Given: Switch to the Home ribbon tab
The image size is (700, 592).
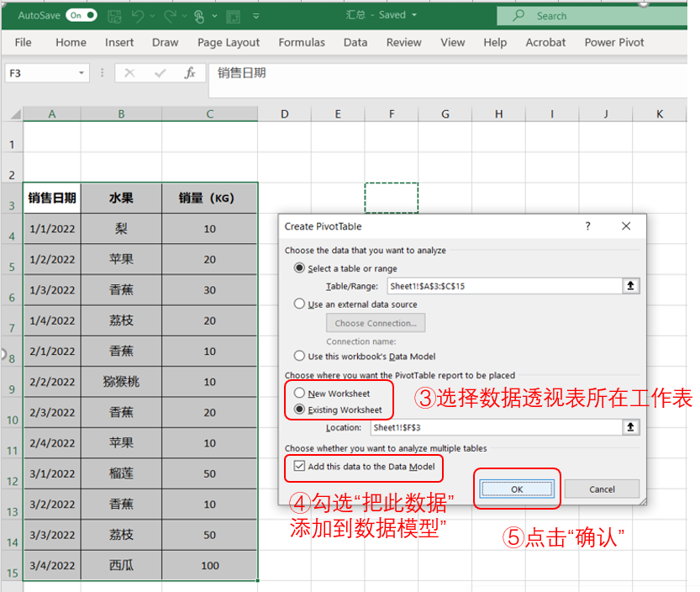Looking at the screenshot, I should click(71, 42).
